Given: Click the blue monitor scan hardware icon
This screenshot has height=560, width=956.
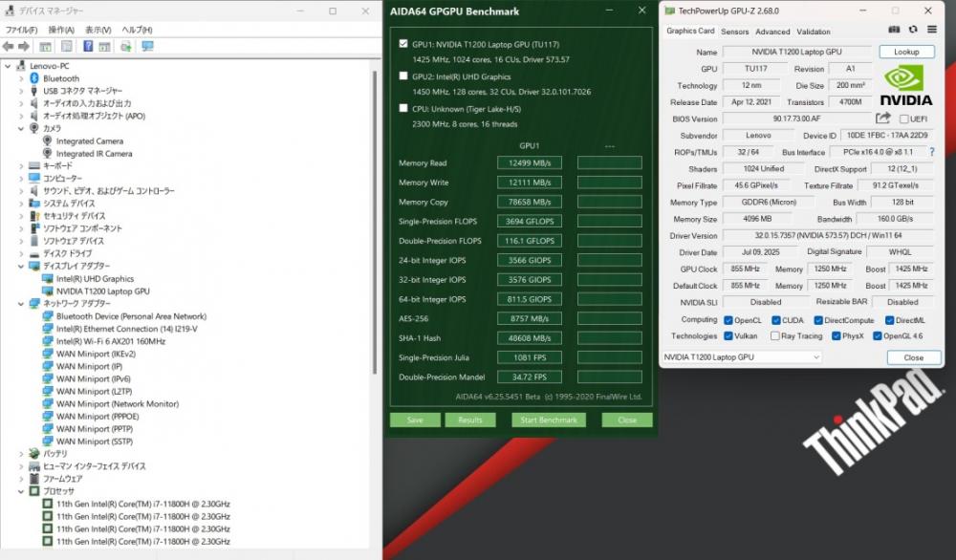Looking at the screenshot, I should pos(147,46).
